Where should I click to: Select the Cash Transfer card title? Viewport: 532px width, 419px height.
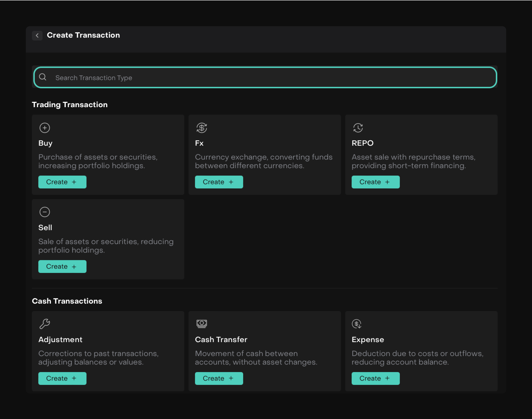pos(221,340)
